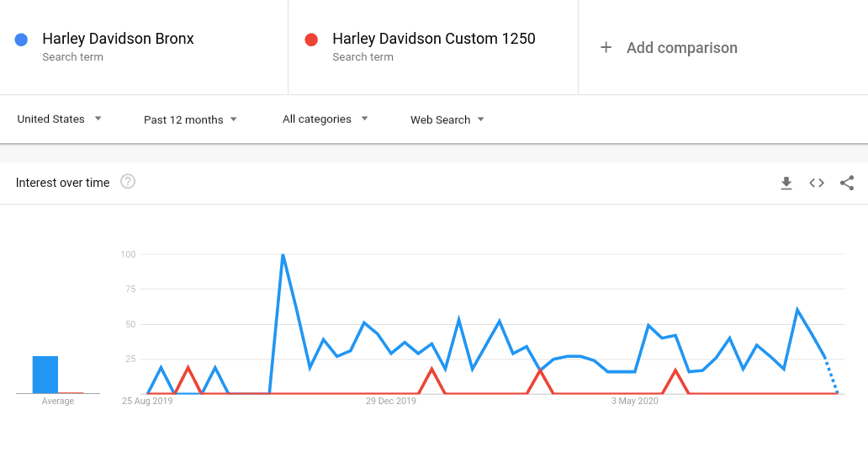Click the plus icon for comparison
868x458 pixels.
[x=606, y=48]
